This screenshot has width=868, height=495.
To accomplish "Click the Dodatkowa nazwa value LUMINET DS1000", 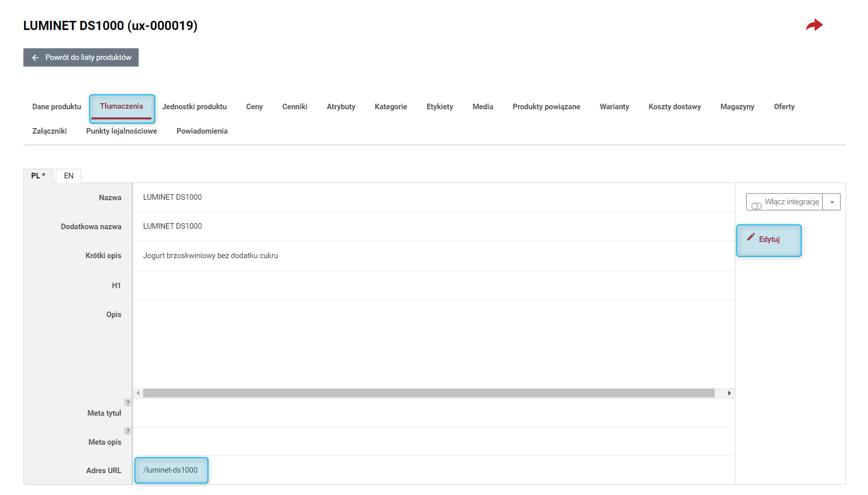I will point(173,226).
